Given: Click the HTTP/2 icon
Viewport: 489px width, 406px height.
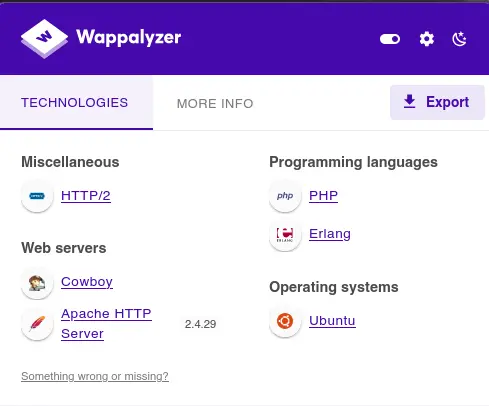Looking at the screenshot, I should tap(37, 196).
